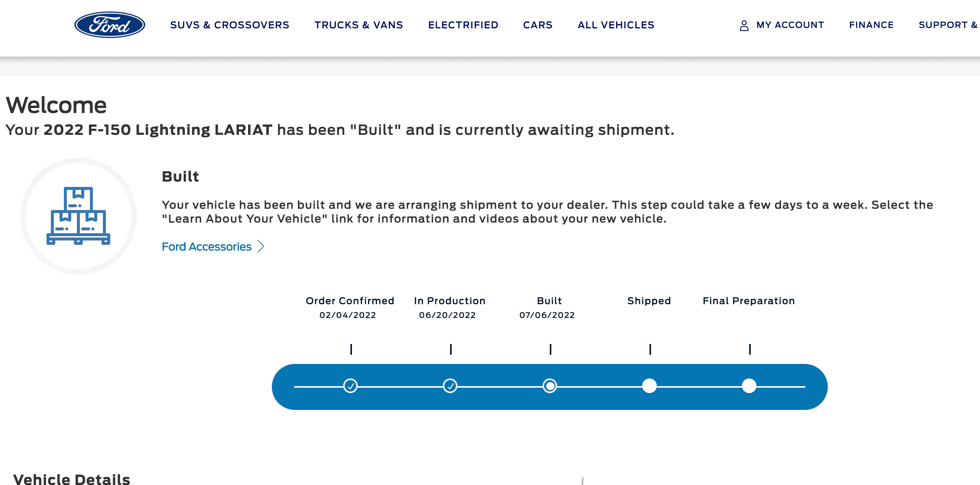Open the My Account link

point(790,25)
